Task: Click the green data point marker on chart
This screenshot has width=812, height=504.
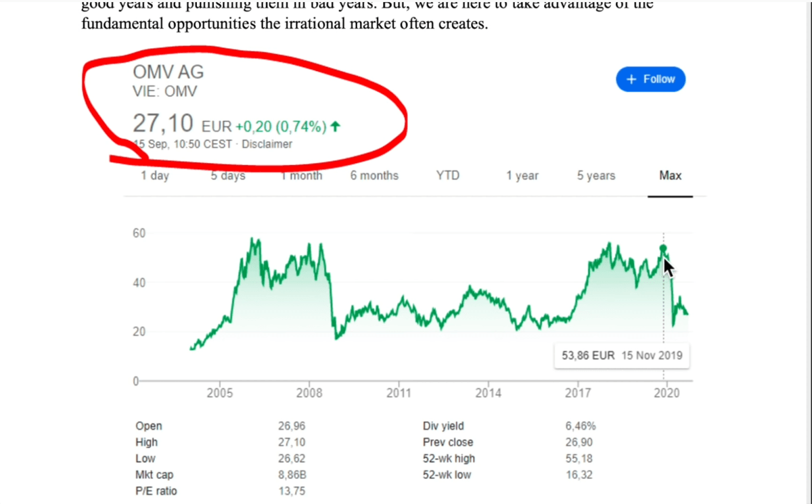Action: tap(663, 248)
